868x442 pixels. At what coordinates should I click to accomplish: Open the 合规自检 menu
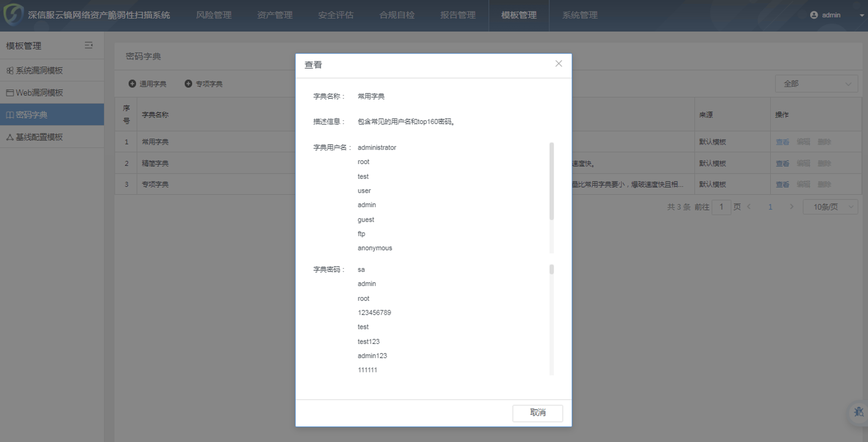tap(397, 15)
